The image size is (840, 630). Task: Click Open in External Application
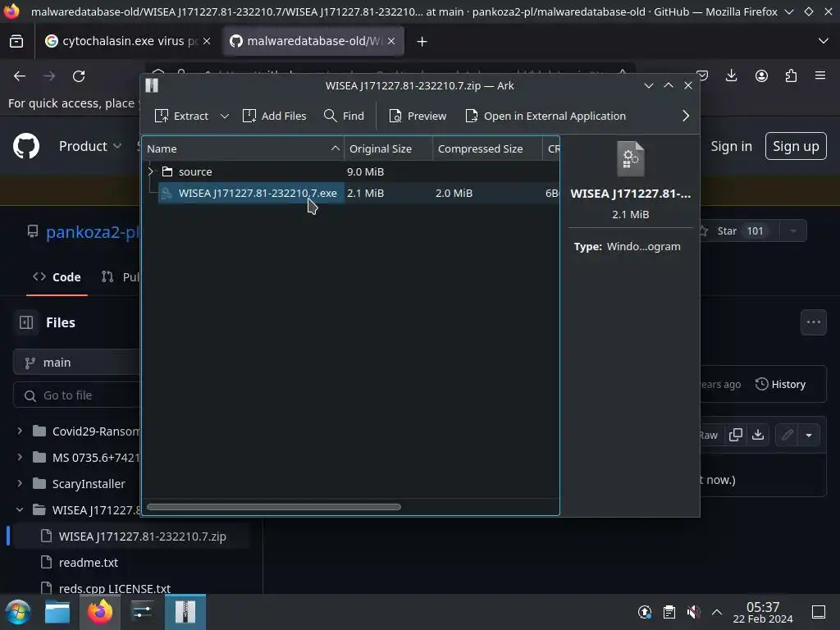point(546,116)
